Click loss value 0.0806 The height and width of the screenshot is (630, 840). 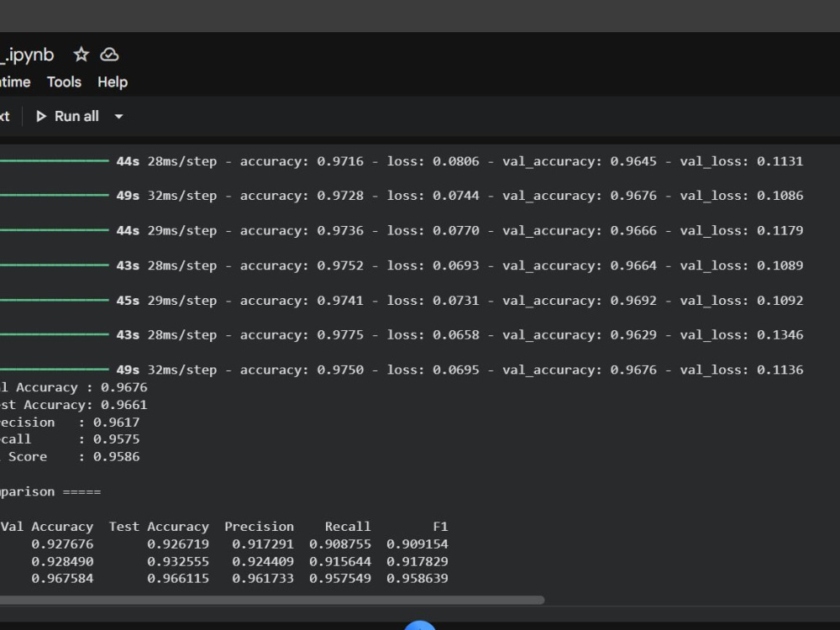[x=455, y=161]
